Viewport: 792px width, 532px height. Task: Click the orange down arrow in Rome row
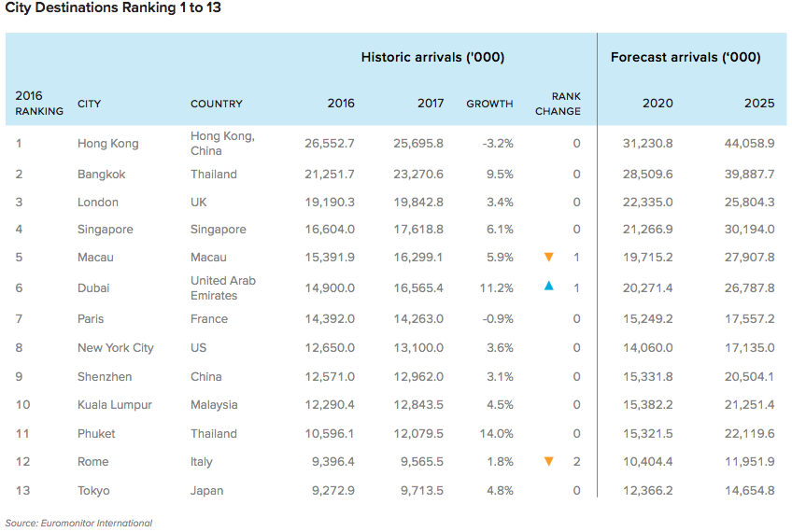549,461
